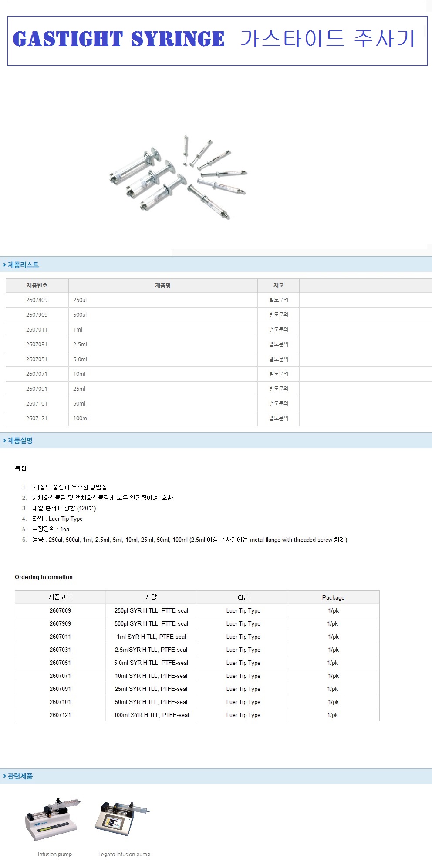The image size is (432, 868).
Task: Click 100ml SYR H TLL, PTFE-seal spec cell
Action: click(x=151, y=715)
